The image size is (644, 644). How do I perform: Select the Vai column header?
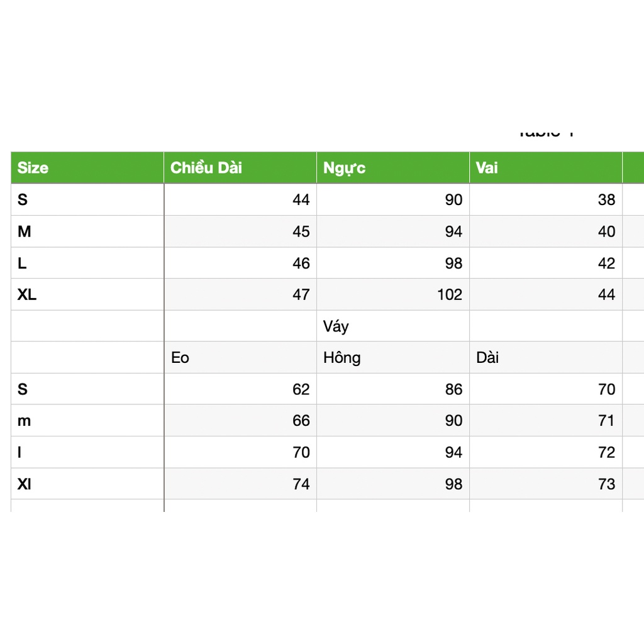click(x=546, y=167)
